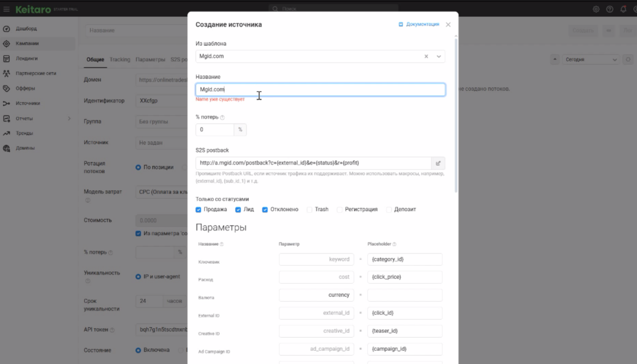Screen dimensions: 637x364
Task: Switch to the Tracking tab
Action: click(119, 59)
